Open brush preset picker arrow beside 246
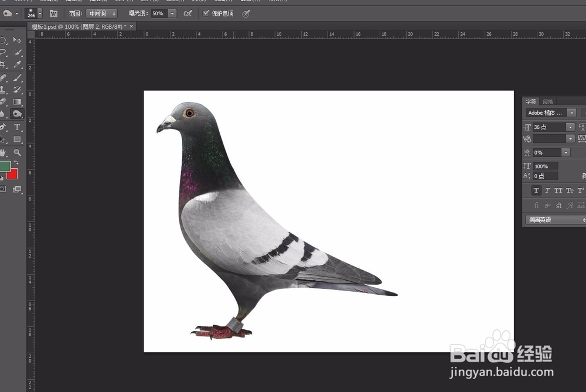This screenshot has width=586, height=392. tap(40, 13)
